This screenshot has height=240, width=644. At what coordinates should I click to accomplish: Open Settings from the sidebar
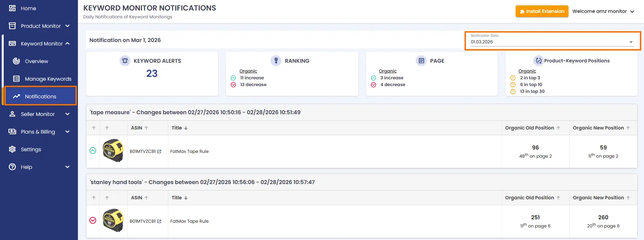(x=31, y=149)
